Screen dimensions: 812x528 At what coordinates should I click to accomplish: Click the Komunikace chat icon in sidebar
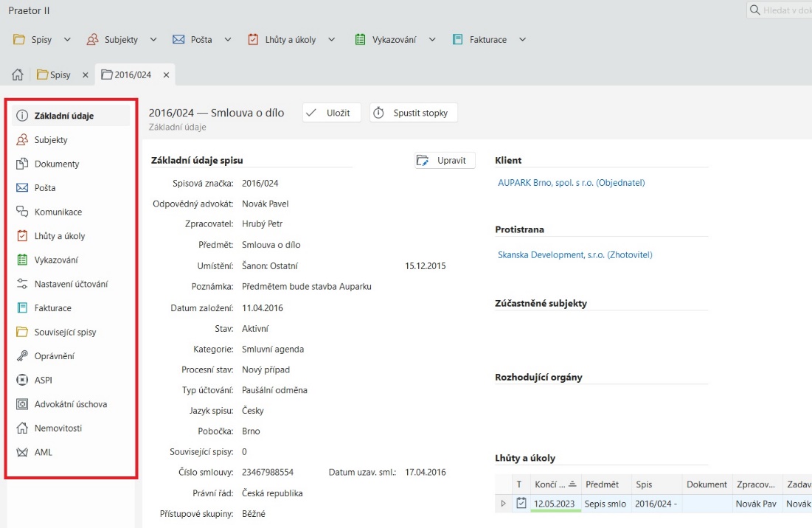point(22,212)
